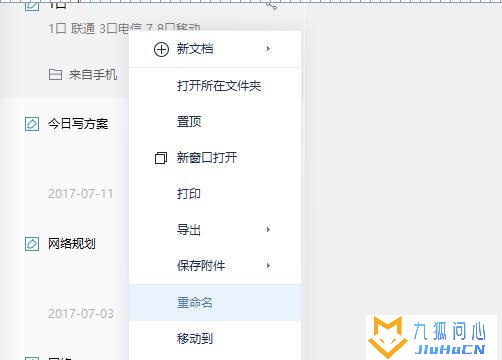This screenshot has width=502, height=360.
Task: Select 移动到 in the context menu
Action: tap(215, 339)
